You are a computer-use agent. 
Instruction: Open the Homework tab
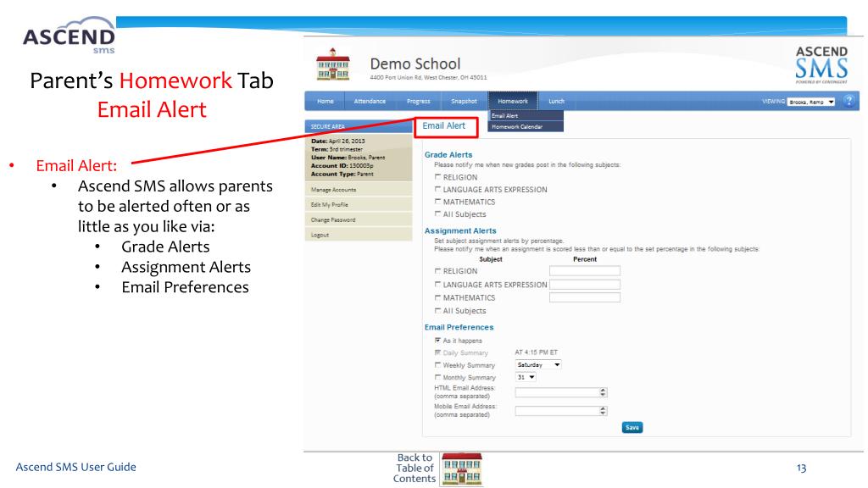[513, 102]
